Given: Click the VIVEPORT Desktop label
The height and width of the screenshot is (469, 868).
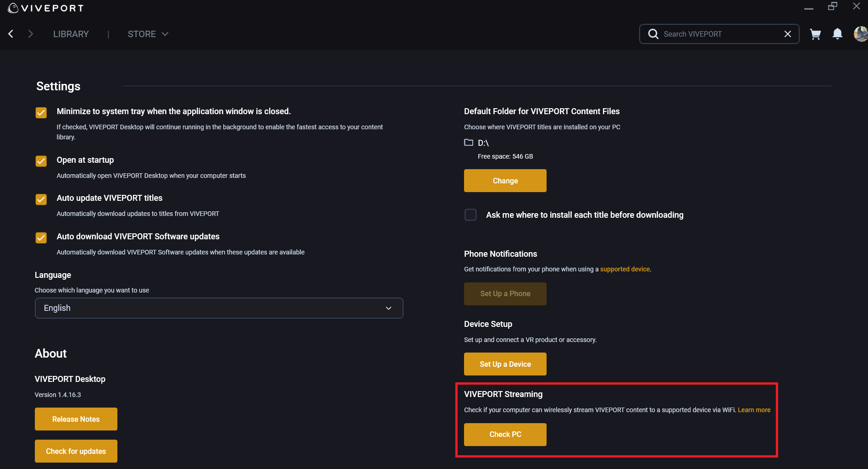Looking at the screenshot, I should [70, 379].
